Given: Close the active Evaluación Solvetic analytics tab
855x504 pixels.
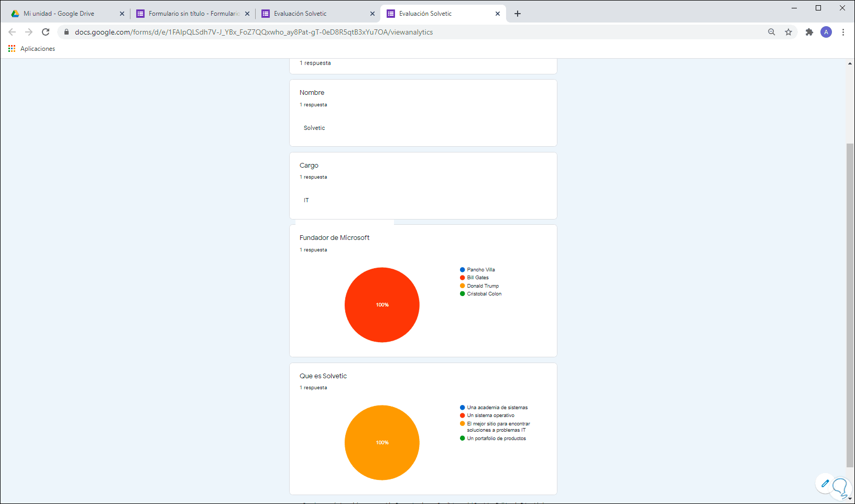Looking at the screenshot, I should pos(498,14).
